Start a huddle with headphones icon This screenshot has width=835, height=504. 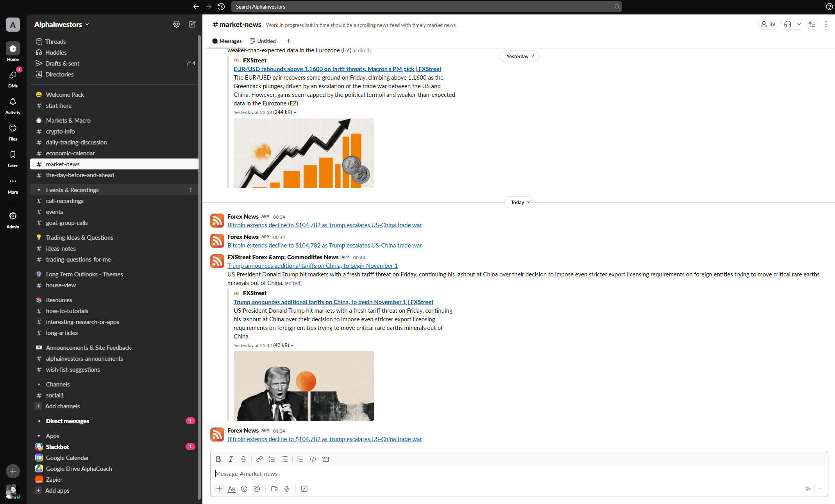pyautogui.click(x=787, y=24)
